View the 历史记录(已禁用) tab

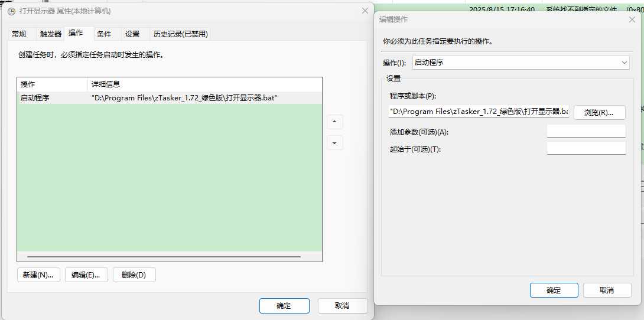(x=181, y=34)
